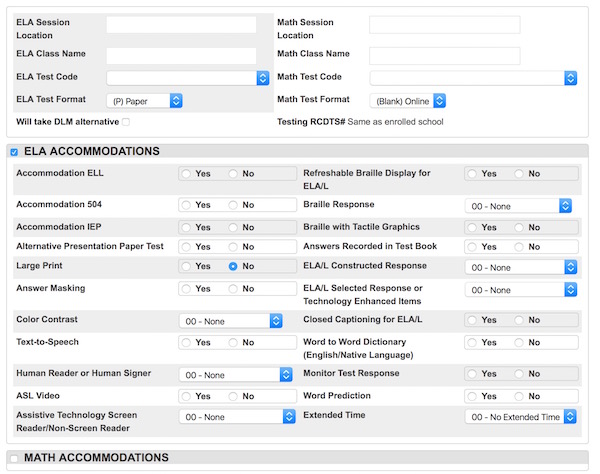Select No for Word Prediction
This screenshot has width=600, height=474.
tap(519, 396)
